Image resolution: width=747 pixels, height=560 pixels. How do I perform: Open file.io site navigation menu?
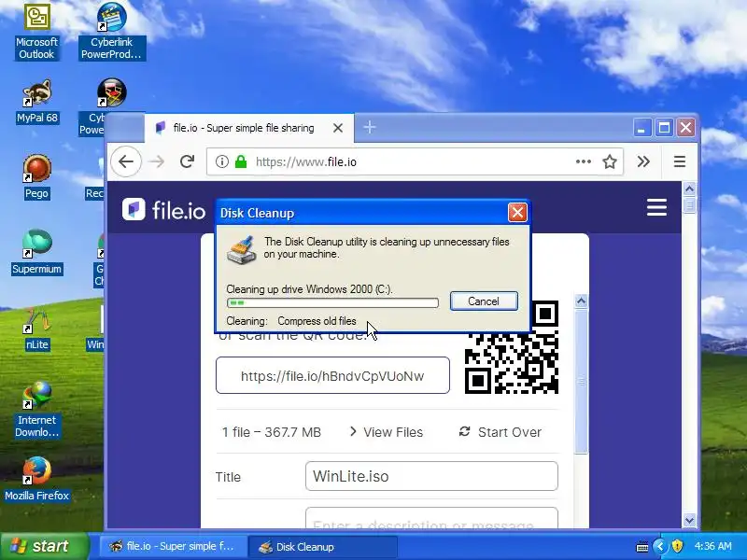coord(656,207)
